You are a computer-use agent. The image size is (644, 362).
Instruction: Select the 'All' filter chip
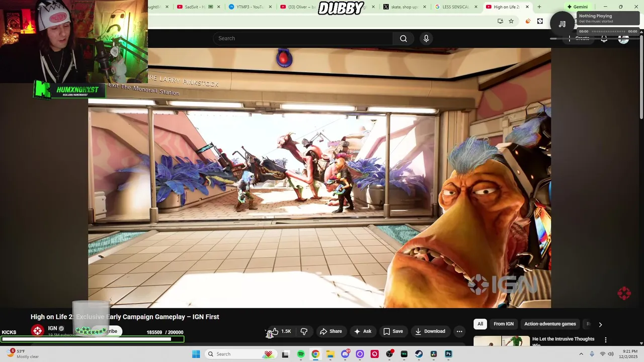pyautogui.click(x=480, y=324)
